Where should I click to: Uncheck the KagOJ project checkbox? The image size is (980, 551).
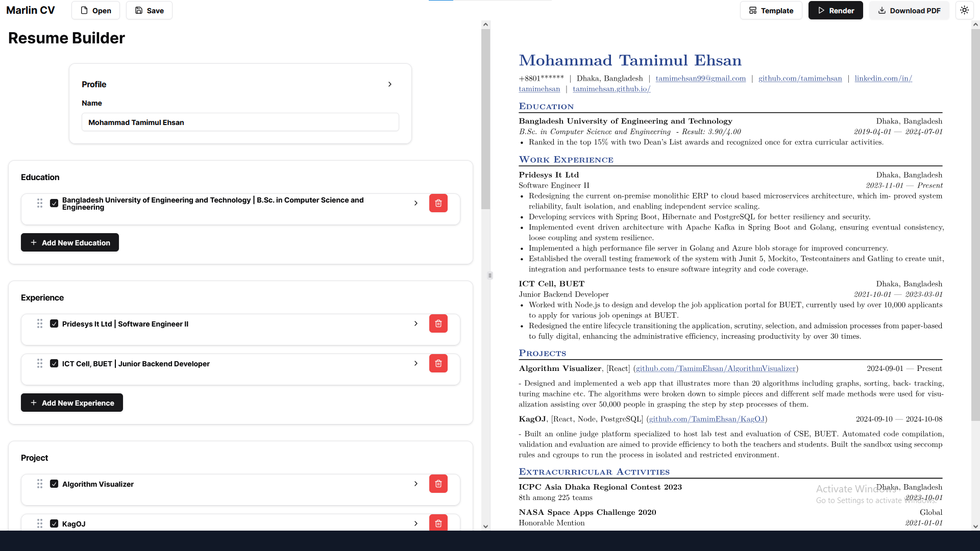point(54,523)
